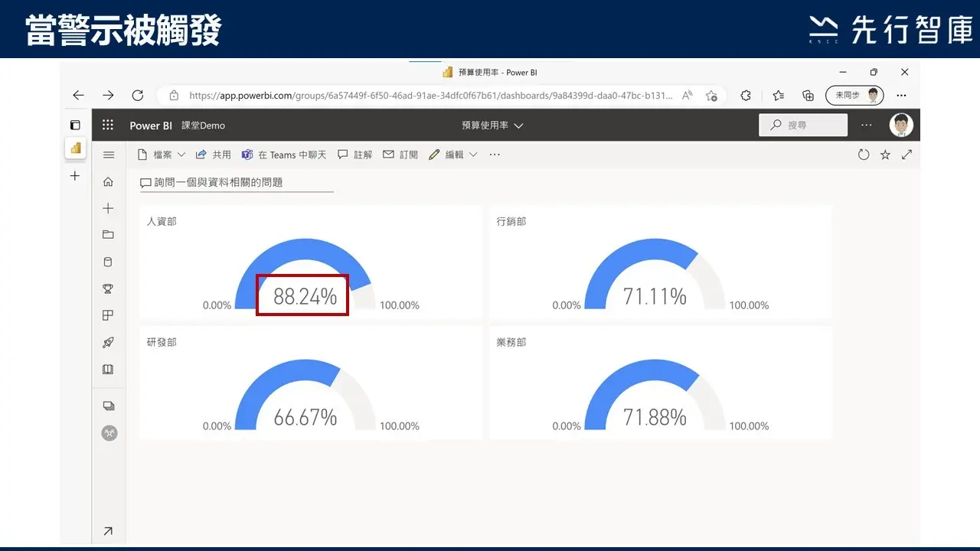The width and height of the screenshot is (980, 551).
Task: Favorite this dashboard with star icon
Action: point(885,155)
